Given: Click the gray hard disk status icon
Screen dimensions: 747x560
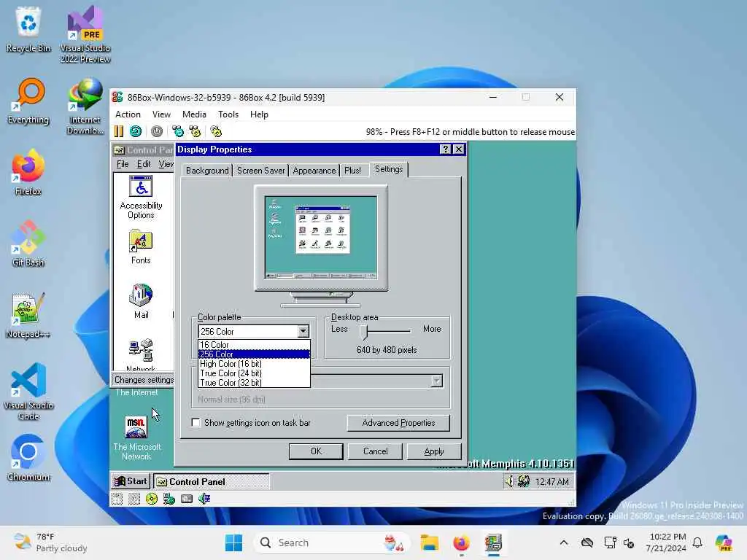Looking at the screenshot, I should pyautogui.click(x=187, y=499).
